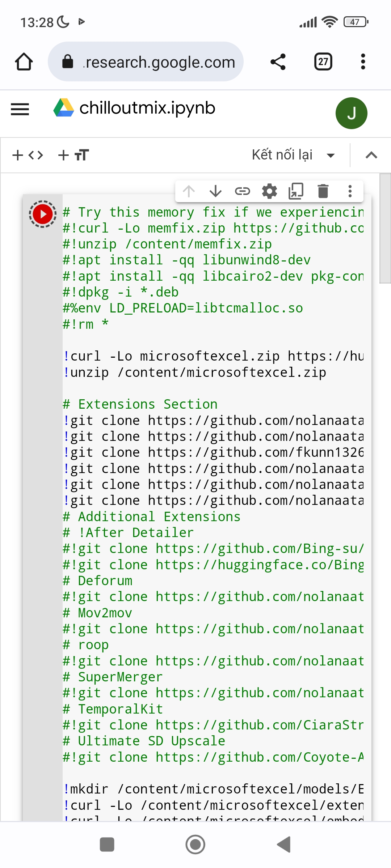This screenshot has height=868, width=391.
Task: Run the code cell
Action: click(x=43, y=214)
